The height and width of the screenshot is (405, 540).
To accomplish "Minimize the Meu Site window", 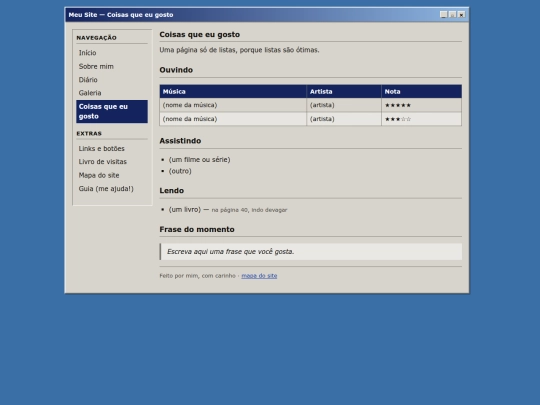I will click(443, 14).
